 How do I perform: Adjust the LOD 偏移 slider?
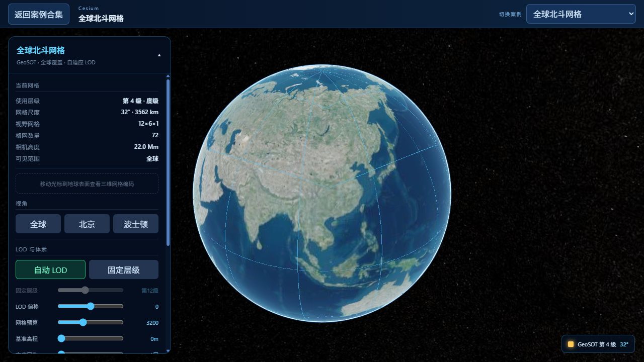point(91,306)
